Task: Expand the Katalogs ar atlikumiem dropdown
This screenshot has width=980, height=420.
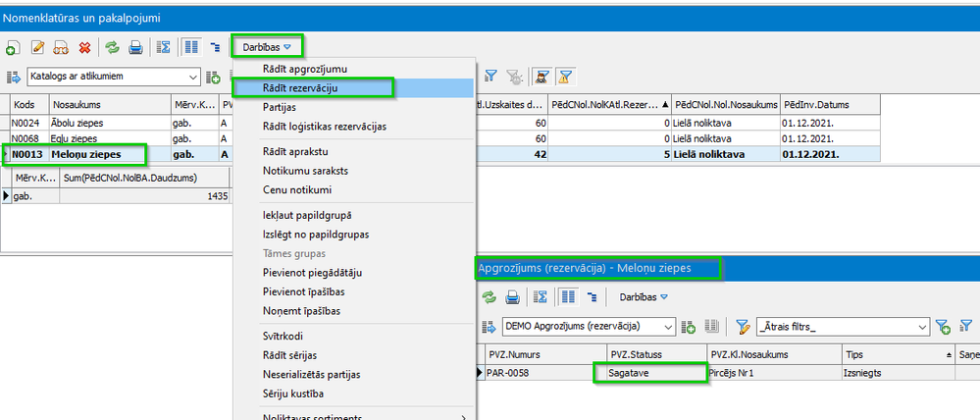Action: point(192,77)
